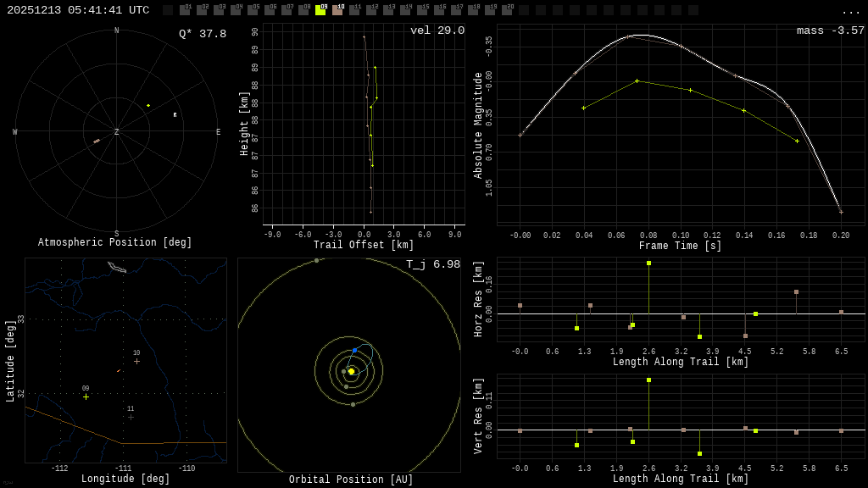The height and width of the screenshot is (488, 868).
Task: Click the yellow marker in atmospheric polar plot
Action: pyautogui.click(x=148, y=106)
